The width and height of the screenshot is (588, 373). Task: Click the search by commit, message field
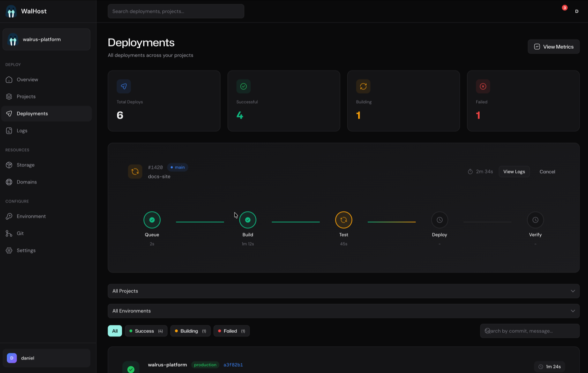[530, 331]
